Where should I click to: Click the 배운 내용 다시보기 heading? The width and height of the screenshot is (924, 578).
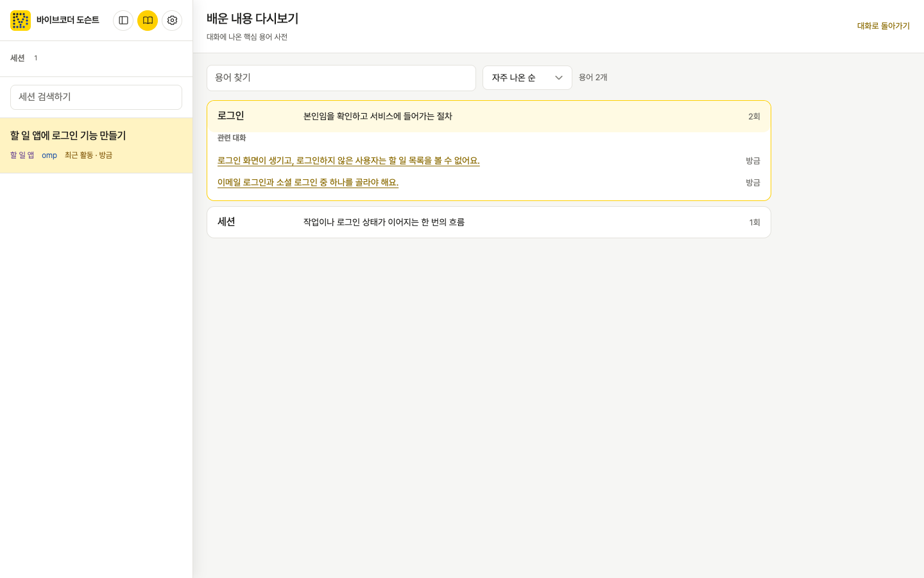(x=253, y=19)
